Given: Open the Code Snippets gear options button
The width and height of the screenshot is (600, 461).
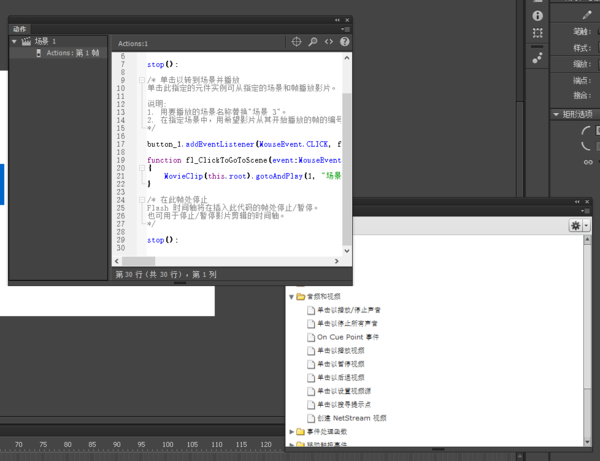Looking at the screenshot, I should click(x=576, y=226).
